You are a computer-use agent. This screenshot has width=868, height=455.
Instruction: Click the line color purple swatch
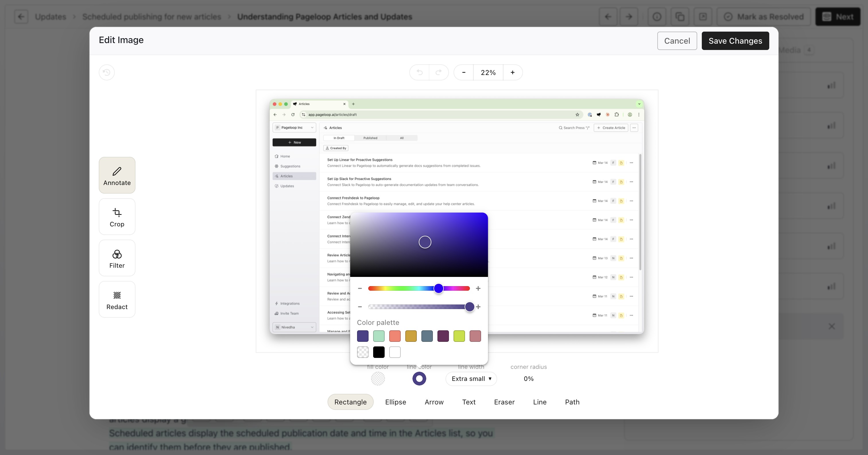click(419, 379)
